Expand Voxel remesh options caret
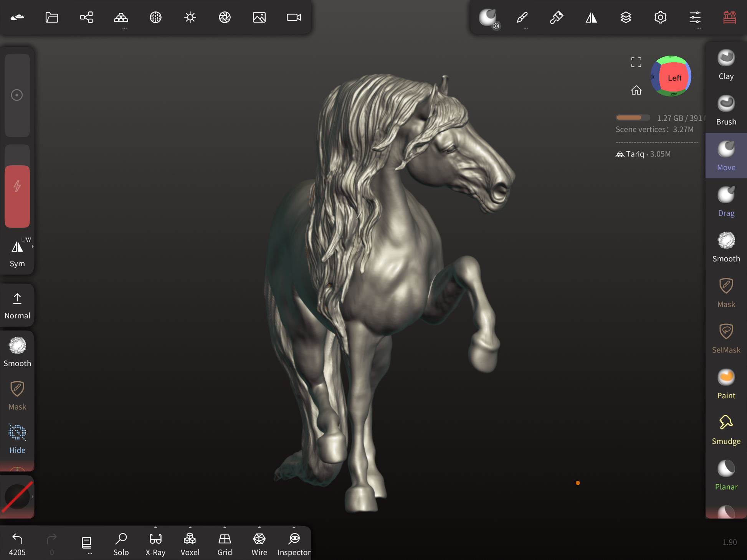This screenshot has width=747, height=560. pos(190,527)
